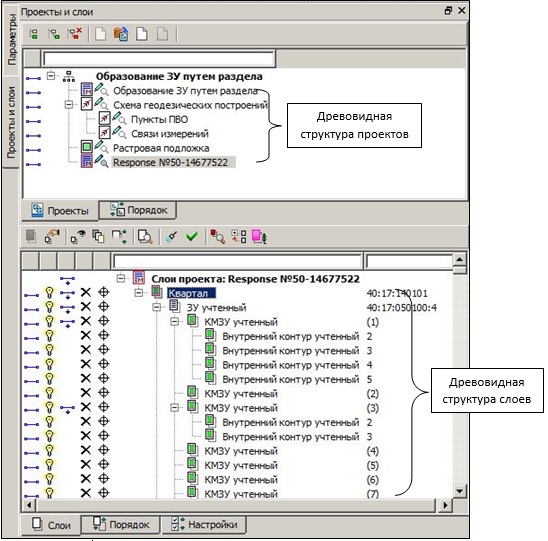Toggle crosshair snap for КМЗУ учтенный (1)
Screen dimensions: 548x541
point(103,321)
